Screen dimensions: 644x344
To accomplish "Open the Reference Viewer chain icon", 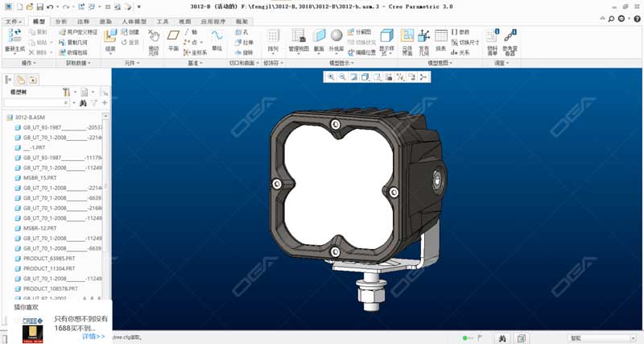I will point(510,35).
